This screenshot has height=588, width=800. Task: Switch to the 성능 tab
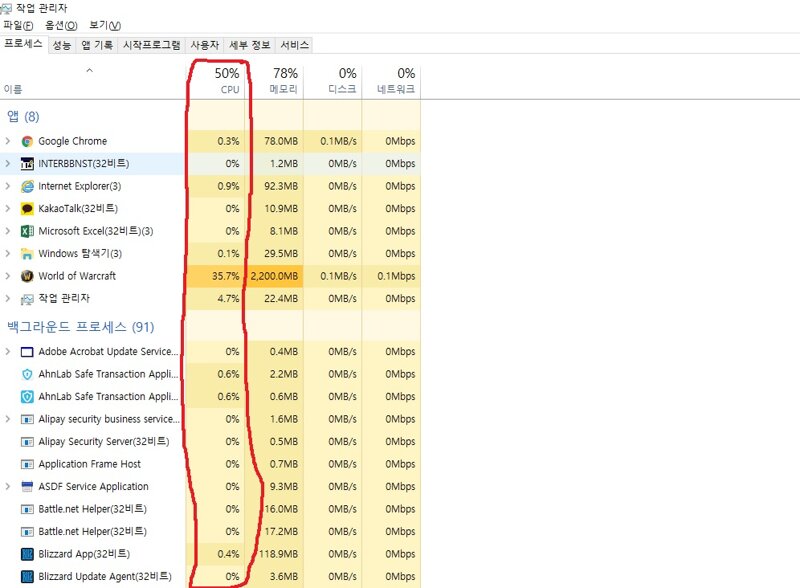tap(62, 45)
